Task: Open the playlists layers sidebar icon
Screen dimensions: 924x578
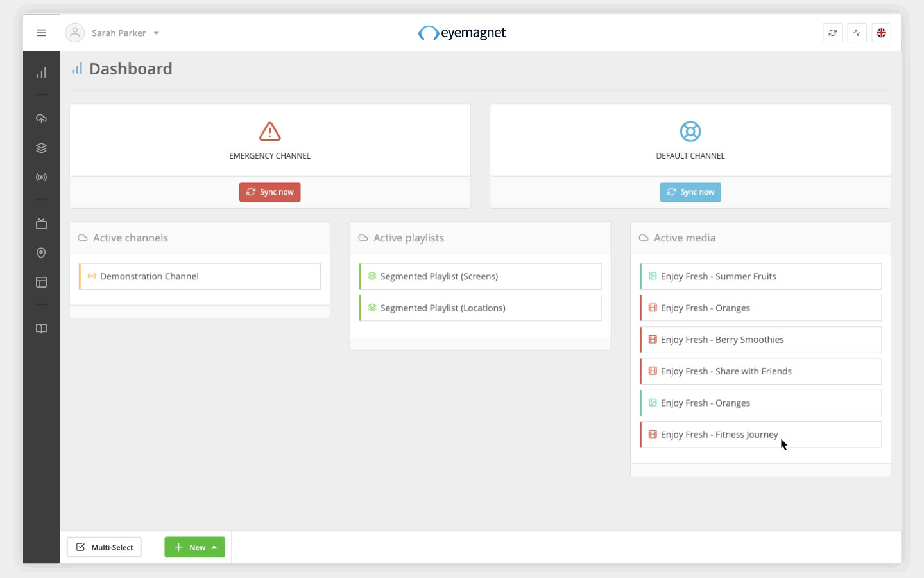Action: click(x=41, y=148)
